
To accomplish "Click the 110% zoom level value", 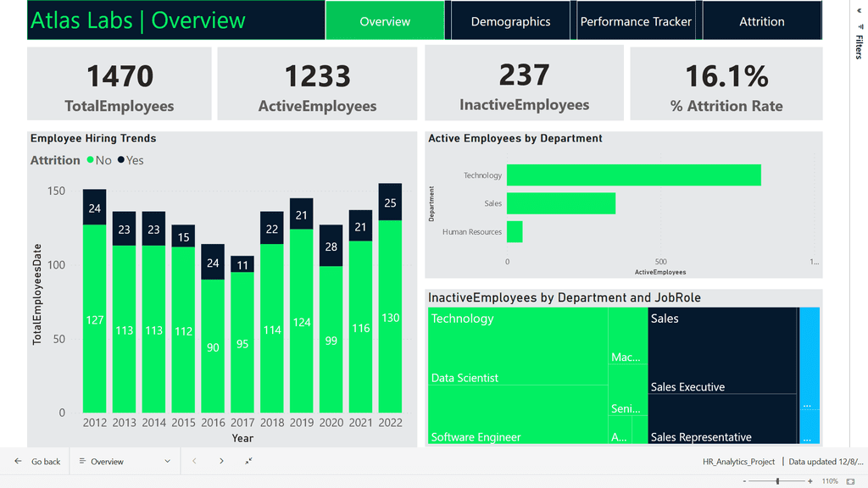I will pos(829,481).
